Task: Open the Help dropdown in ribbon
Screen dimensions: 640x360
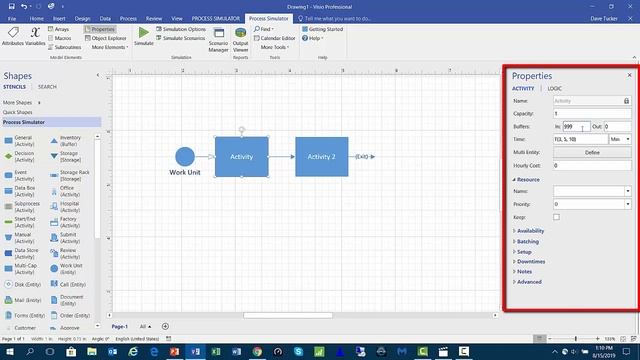Action: (313, 38)
